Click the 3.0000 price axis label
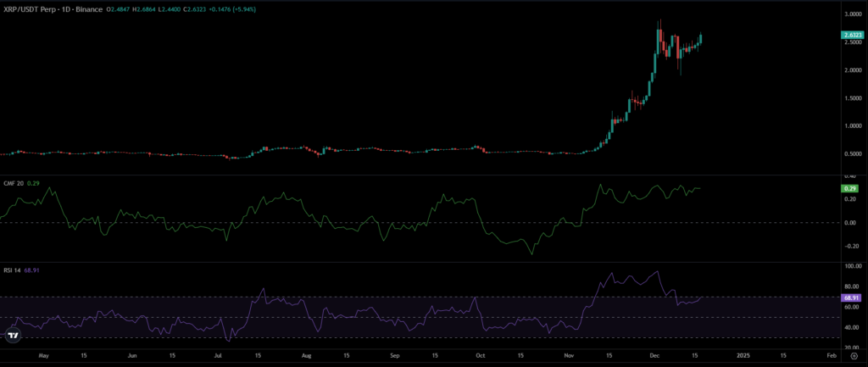The height and width of the screenshot is (367, 868). pyautogui.click(x=853, y=14)
